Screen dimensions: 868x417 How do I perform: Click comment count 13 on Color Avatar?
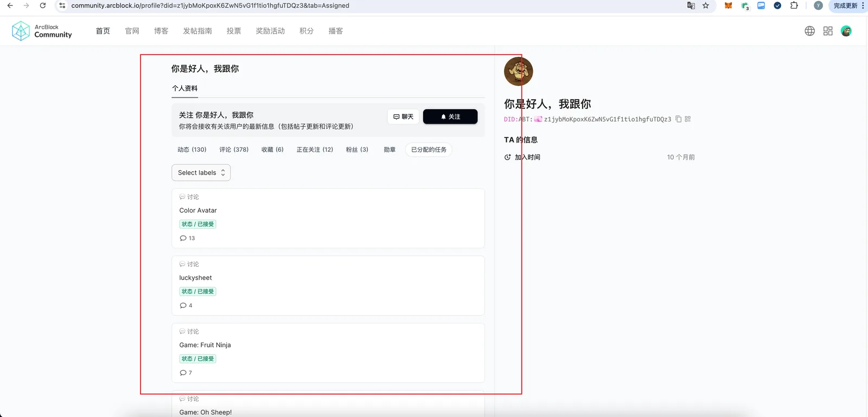click(192, 239)
